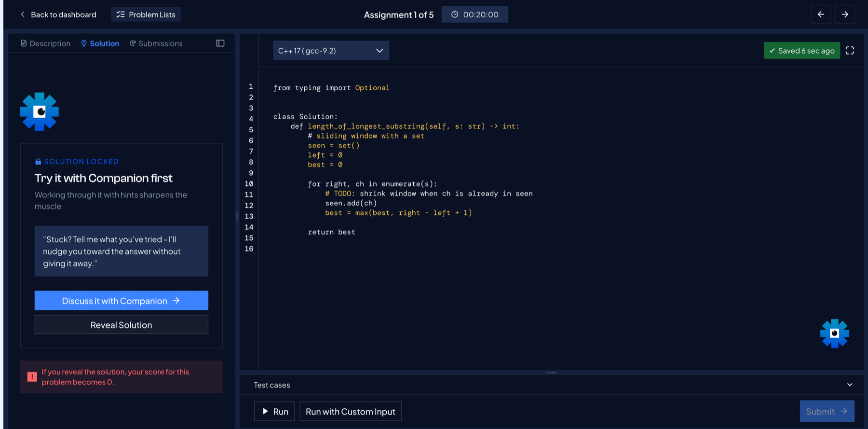Click the Solution Locked lock icon
Screen dimensions: 868x429
(38, 162)
